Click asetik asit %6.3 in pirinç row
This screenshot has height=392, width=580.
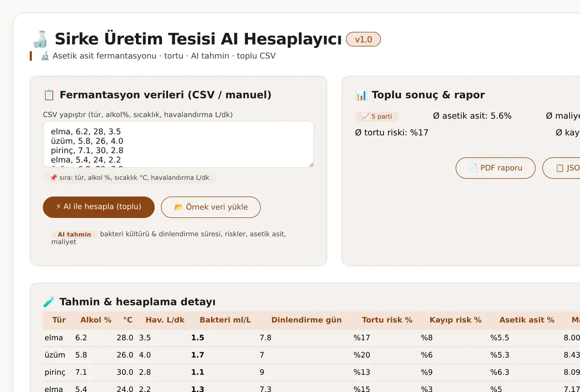(x=500, y=373)
